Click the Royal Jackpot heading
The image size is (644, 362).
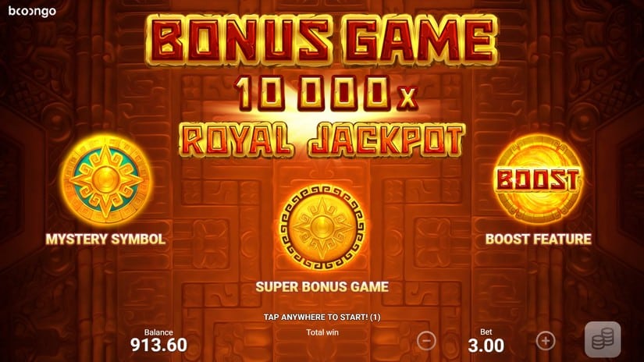point(322,140)
